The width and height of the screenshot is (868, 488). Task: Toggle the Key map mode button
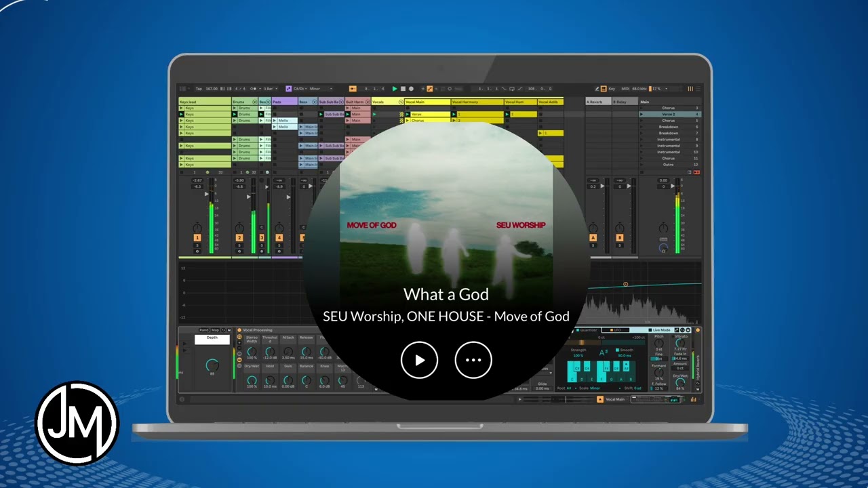[612, 89]
